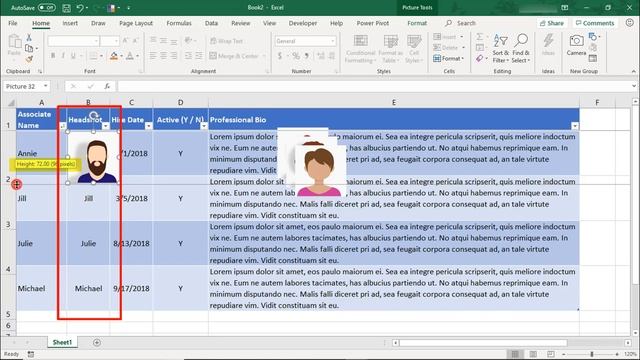This screenshot has width=640, height=360.
Task: Click the zoom slider
Action: coord(591,354)
